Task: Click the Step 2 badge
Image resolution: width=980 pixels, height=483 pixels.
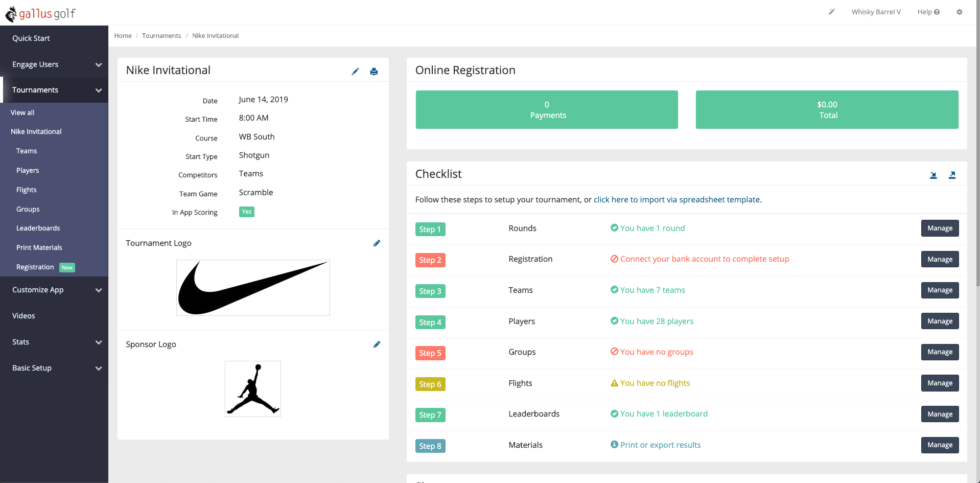Action: point(430,260)
